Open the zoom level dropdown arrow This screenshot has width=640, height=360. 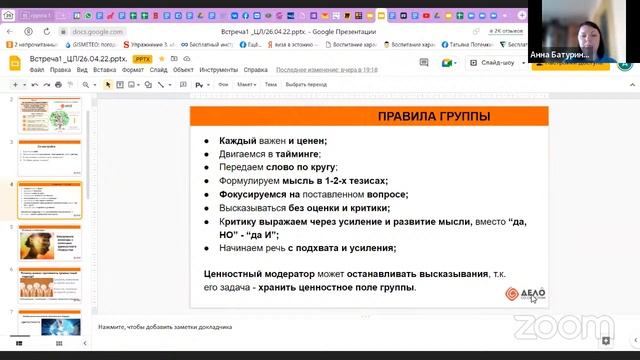[x=95, y=85]
